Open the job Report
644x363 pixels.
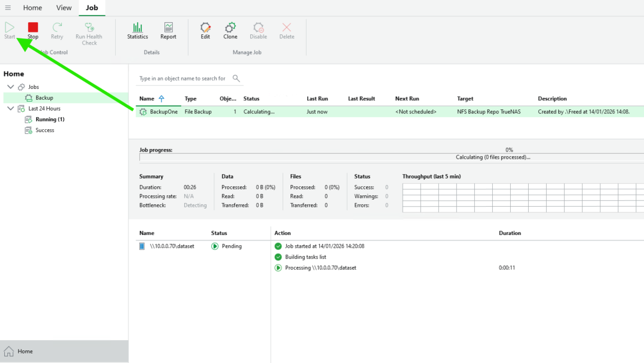coord(168,28)
